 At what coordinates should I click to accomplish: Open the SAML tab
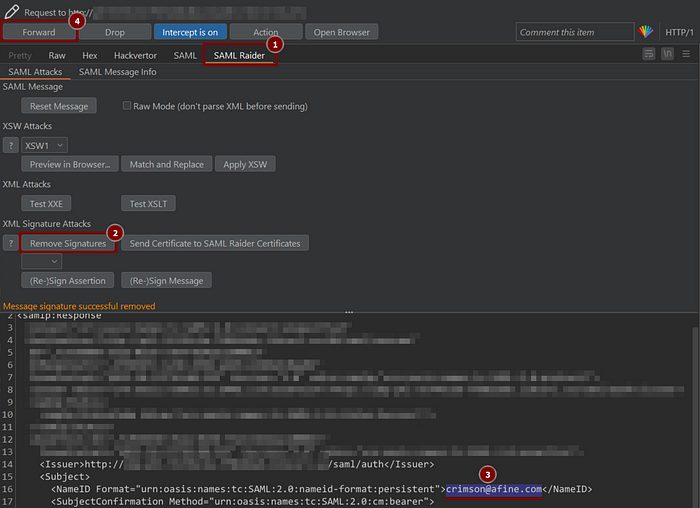185,55
